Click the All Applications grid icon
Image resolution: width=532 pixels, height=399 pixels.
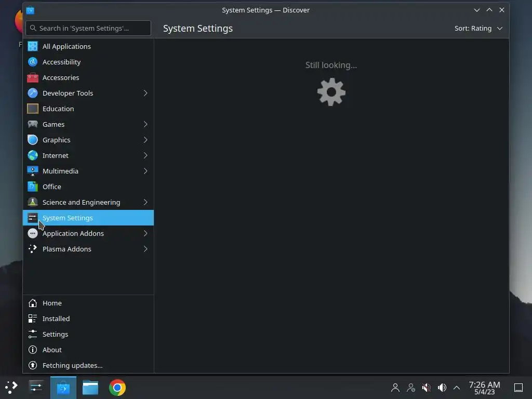[33, 46]
